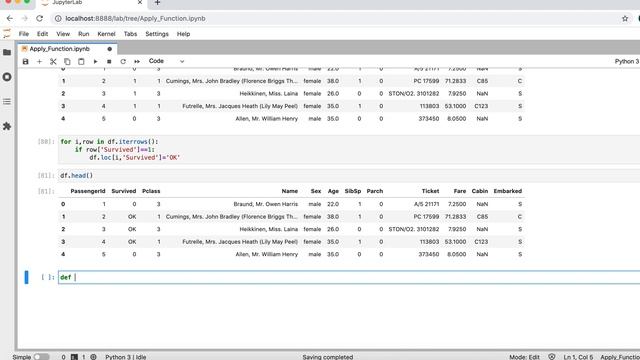This screenshot has height=360, width=640.
Task: Select the iterrows for-loop code cell
Action: tap(349, 149)
